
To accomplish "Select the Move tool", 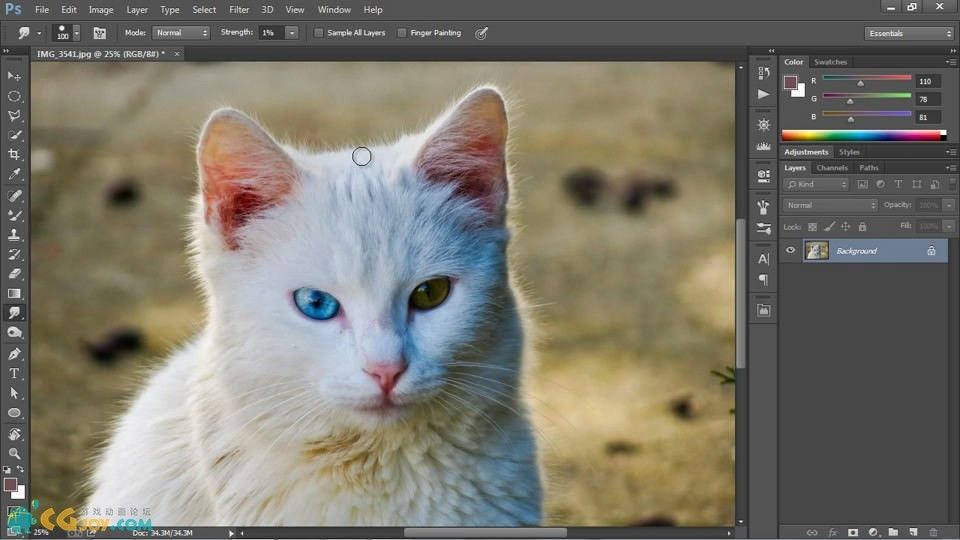I will coord(14,77).
